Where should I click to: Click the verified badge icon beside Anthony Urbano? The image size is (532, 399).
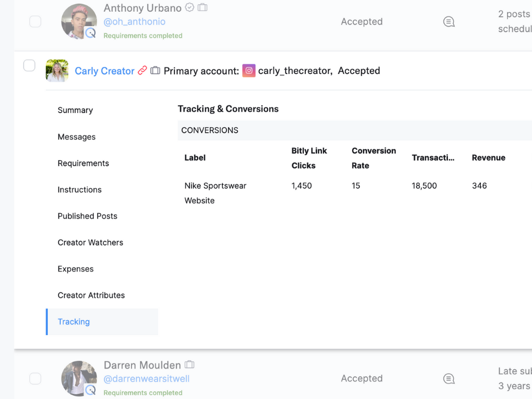189,7
